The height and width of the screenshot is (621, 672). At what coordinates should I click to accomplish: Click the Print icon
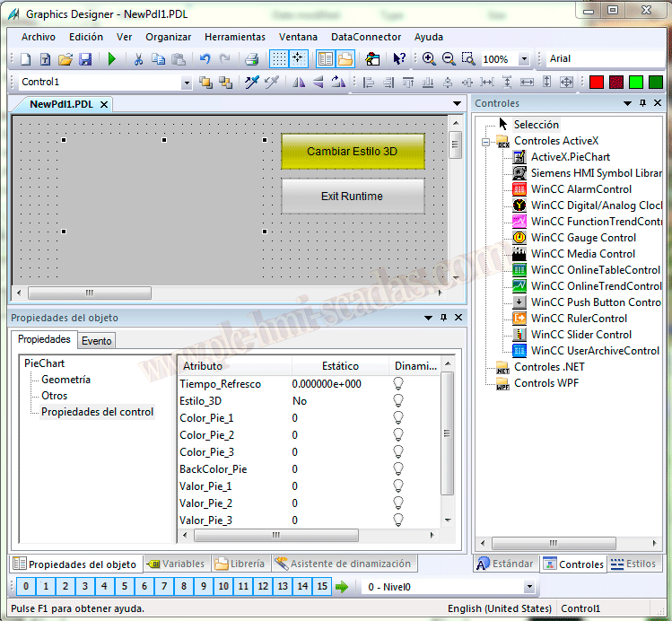point(252,59)
